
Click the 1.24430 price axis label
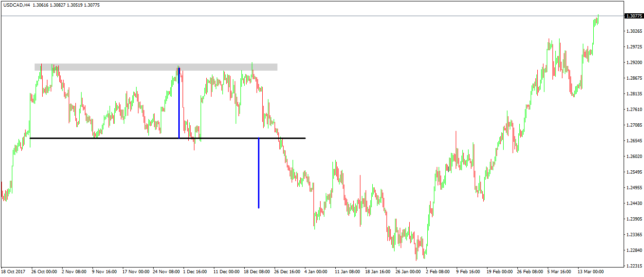pos(634,203)
